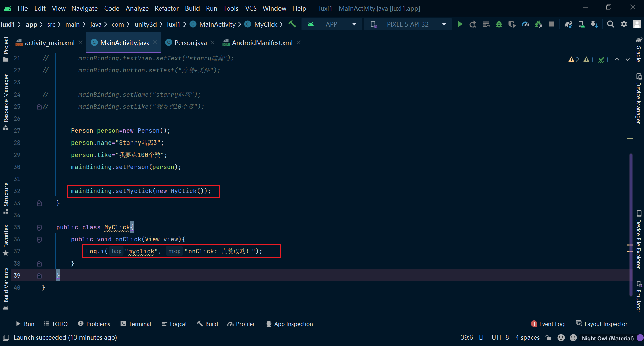This screenshot has height=346, width=644.
Task: Start debugging with the green bug icon
Action: pos(499,24)
